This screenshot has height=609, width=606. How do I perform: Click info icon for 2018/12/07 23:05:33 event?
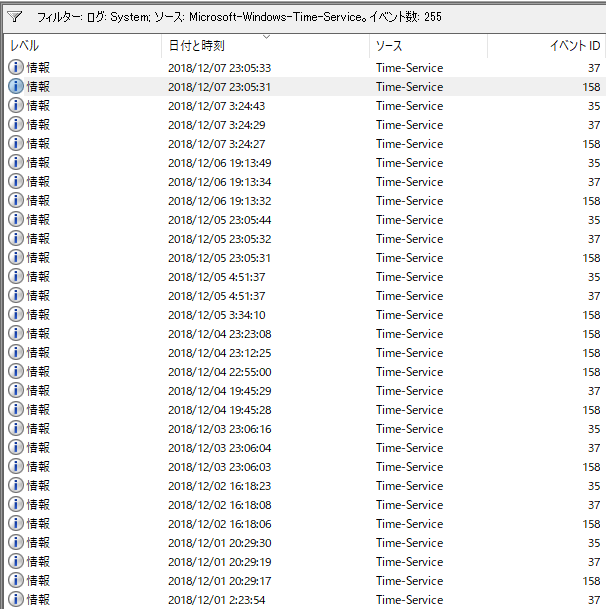click(16, 68)
